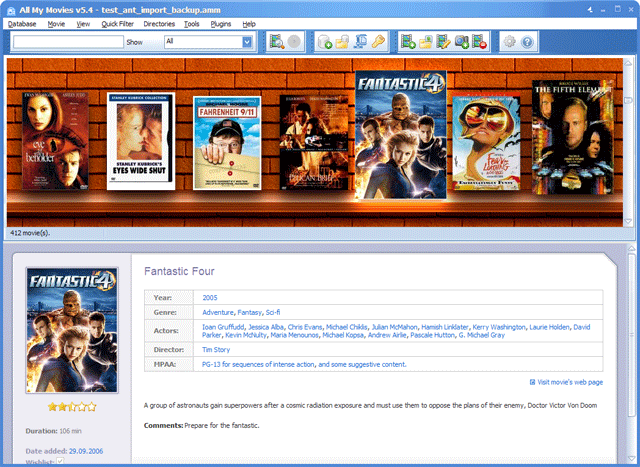
Task: Click the Fantasy genre link
Action: tap(249, 312)
